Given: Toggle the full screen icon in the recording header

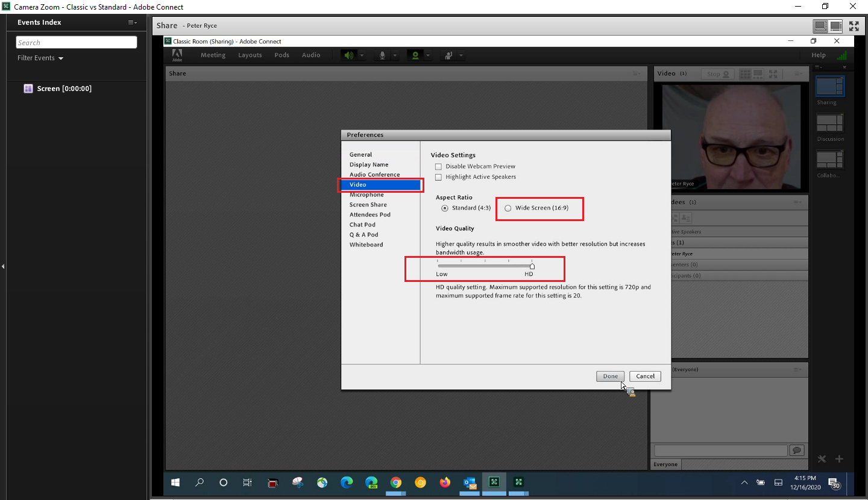Looking at the screenshot, I should tap(854, 26).
